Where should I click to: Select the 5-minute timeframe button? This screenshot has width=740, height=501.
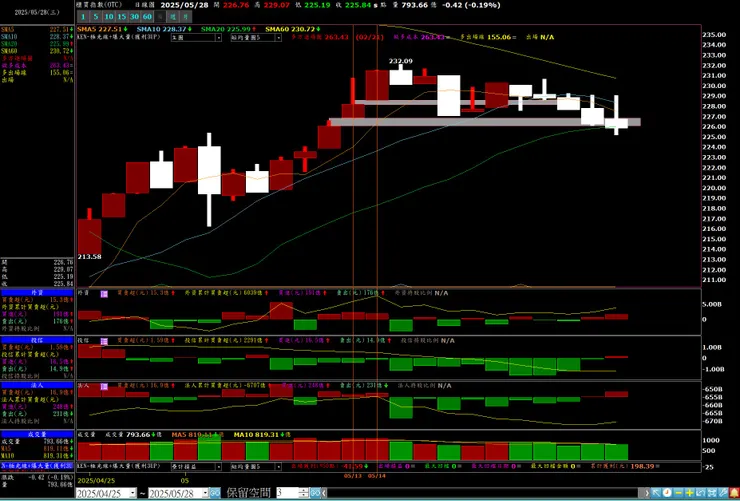(x=96, y=17)
